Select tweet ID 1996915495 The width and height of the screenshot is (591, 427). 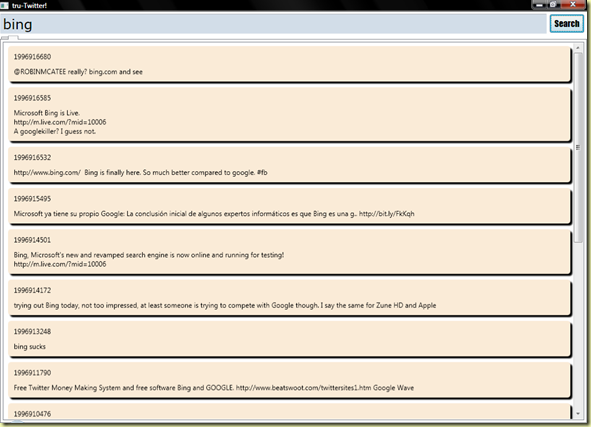pyautogui.click(x=32, y=199)
